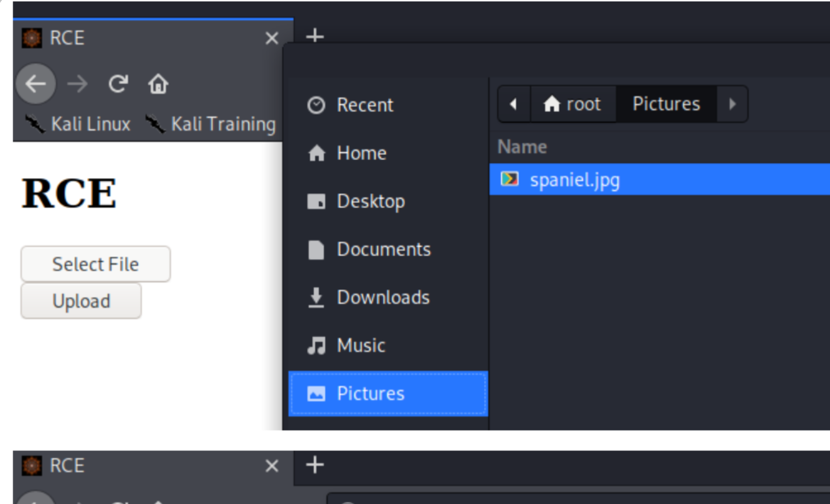The width and height of the screenshot is (830, 504).
Task: Go to Home in file dialog sidebar
Action: click(x=388, y=153)
